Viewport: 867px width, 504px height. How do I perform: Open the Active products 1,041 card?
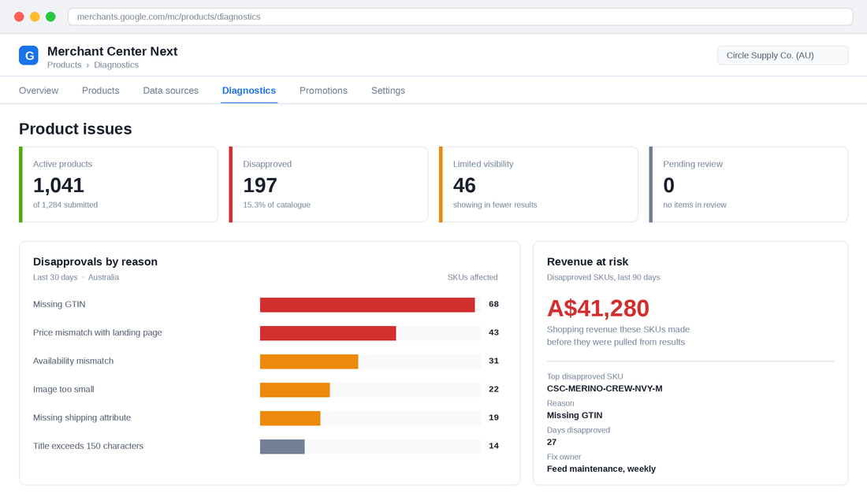pos(118,184)
